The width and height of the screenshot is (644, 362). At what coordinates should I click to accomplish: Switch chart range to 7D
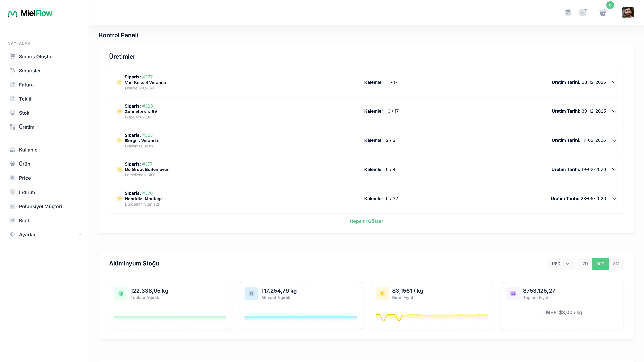coord(585,264)
